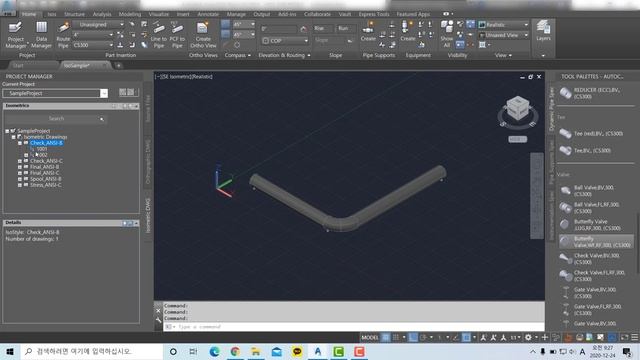This screenshot has height=360, width=640.
Task: Switch to the Annotate ribbon tab
Action: [208, 14]
